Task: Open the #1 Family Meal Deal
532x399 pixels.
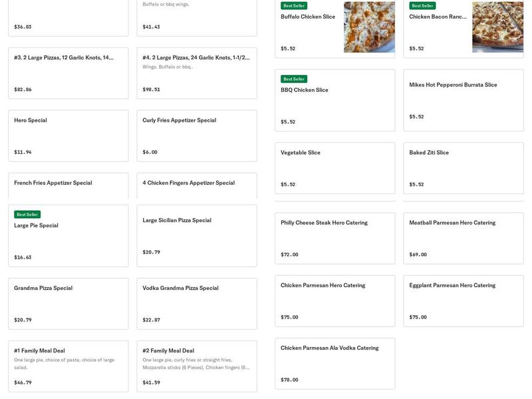Action: (x=68, y=366)
